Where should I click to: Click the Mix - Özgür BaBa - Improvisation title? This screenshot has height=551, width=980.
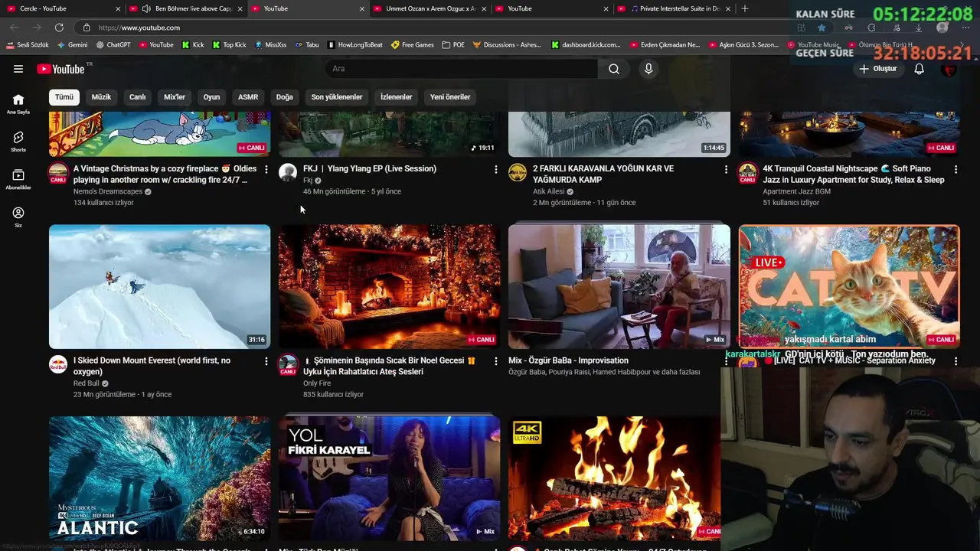coord(568,360)
